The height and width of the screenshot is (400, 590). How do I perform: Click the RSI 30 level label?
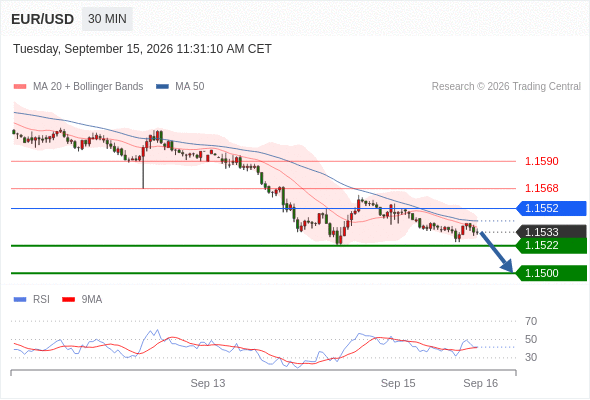click(531, 357)
